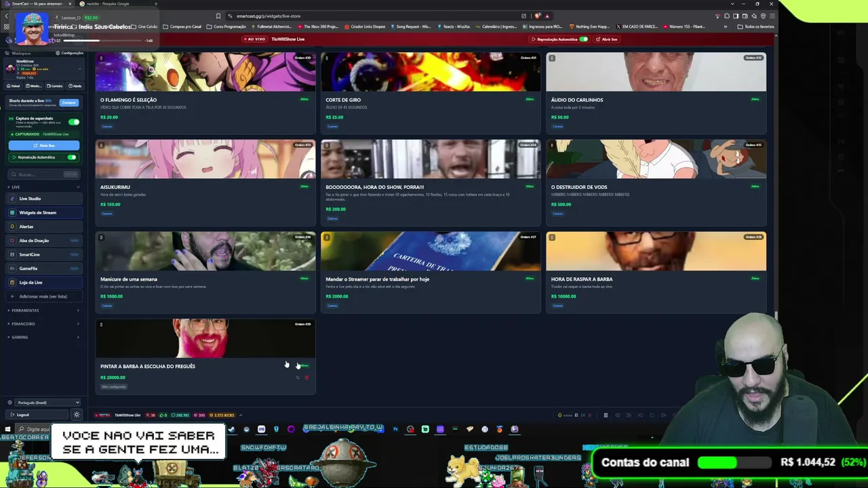
Task: Open Configurações in the workspace header
Action: click(70, 53)
